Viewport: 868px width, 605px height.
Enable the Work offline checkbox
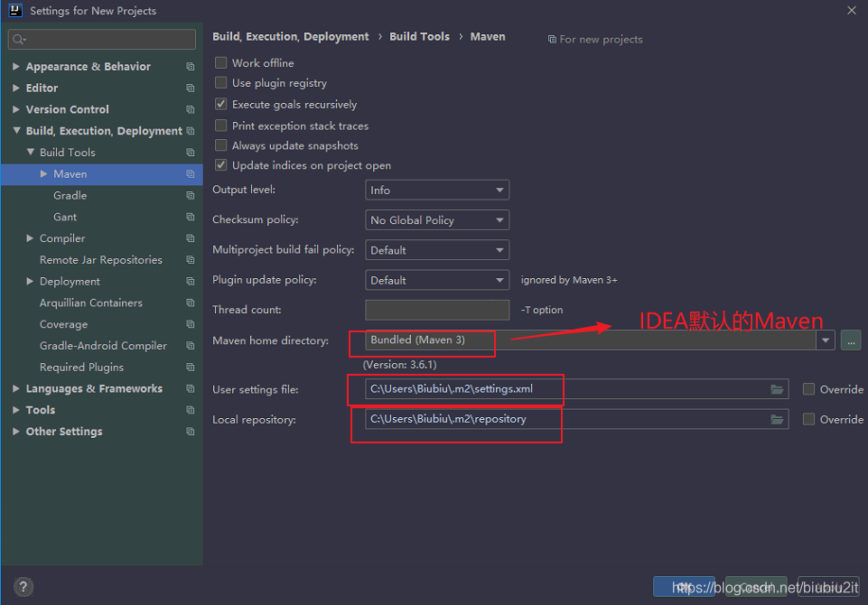[221, 62]
